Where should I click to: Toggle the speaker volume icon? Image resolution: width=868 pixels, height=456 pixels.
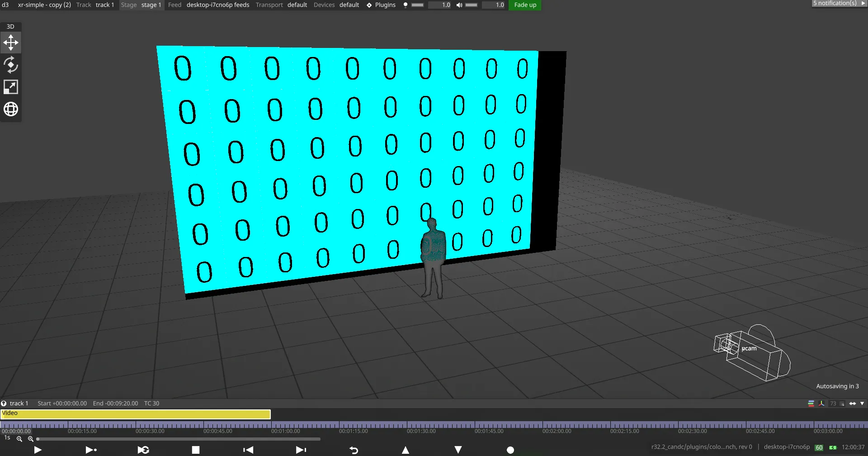tap(459, 5)
